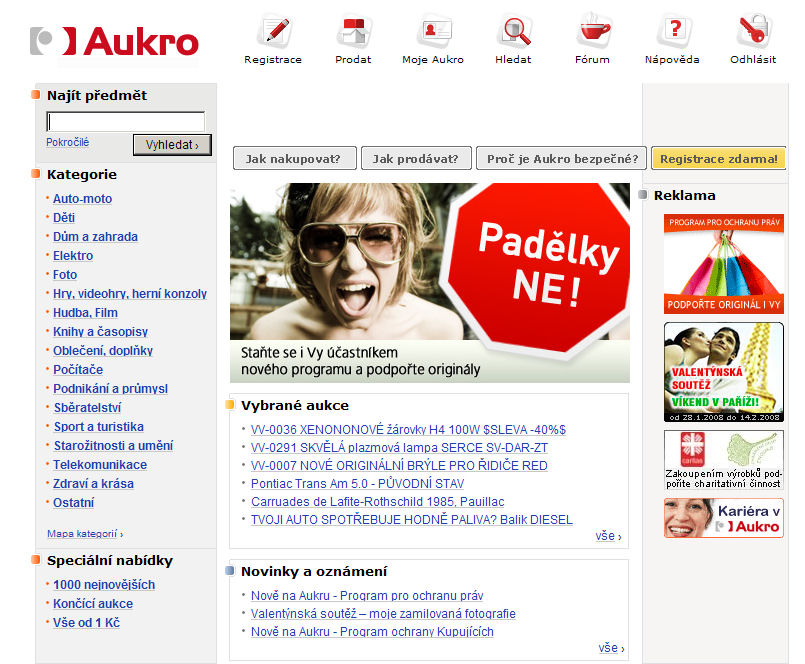Open the Zdraví a krása category

[93, 484]
